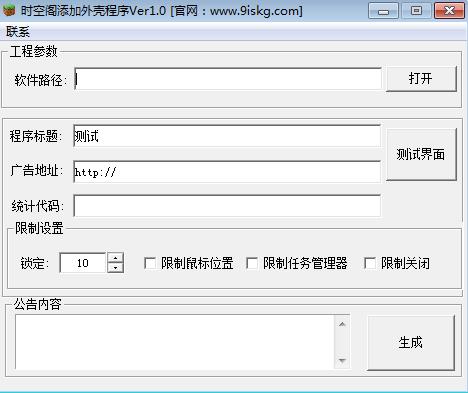The width and height of the screenshot is (468, 393).
Task: Click the 生成 button
Action: point(411,343)
